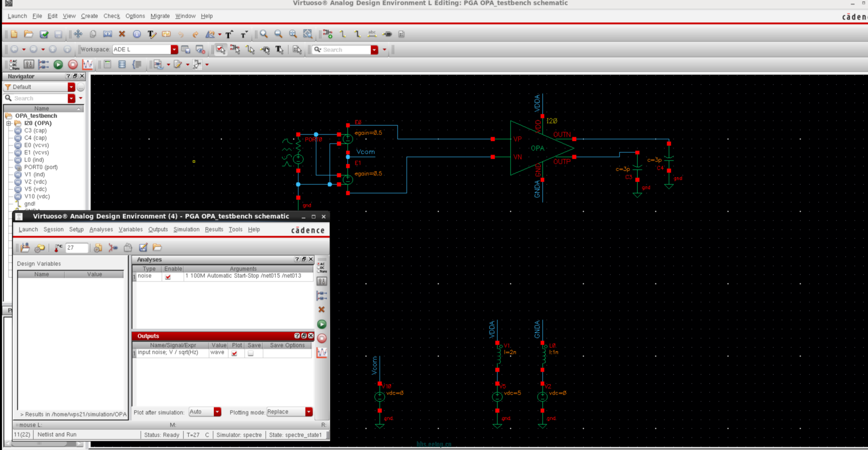Open the Edit Object Properties info icon
Viewport: 868px width, 450px height.
pyautogui.click(x=137, y=34)
